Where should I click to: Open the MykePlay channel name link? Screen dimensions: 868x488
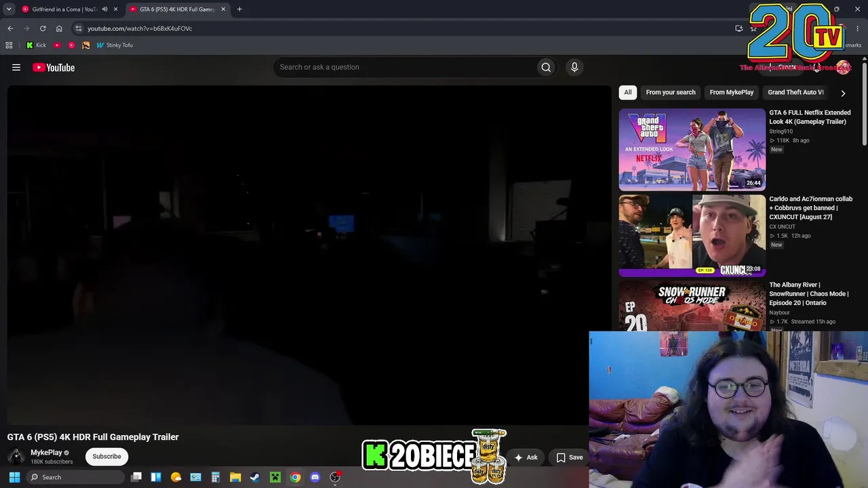point(46,453)
